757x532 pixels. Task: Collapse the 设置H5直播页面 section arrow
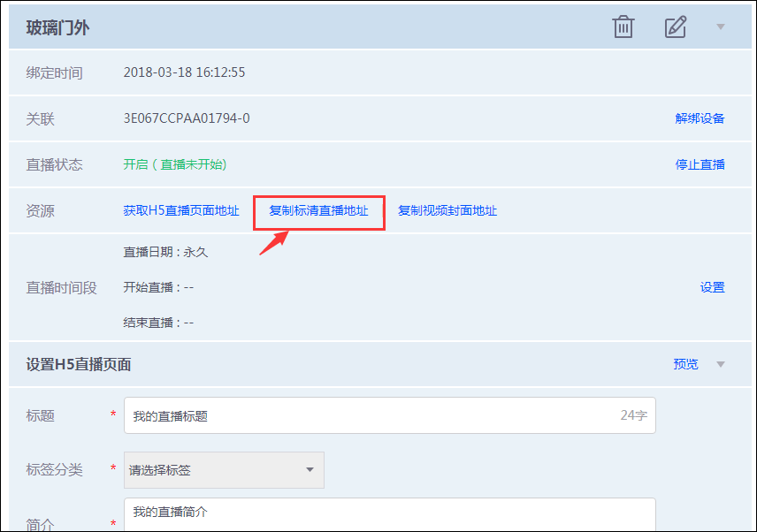[x=721, y=364]
